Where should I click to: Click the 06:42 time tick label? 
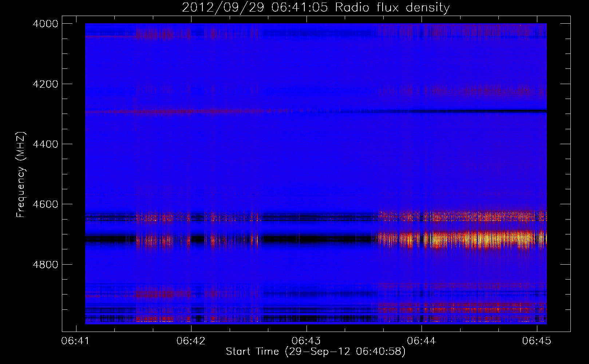click(191, 341)
